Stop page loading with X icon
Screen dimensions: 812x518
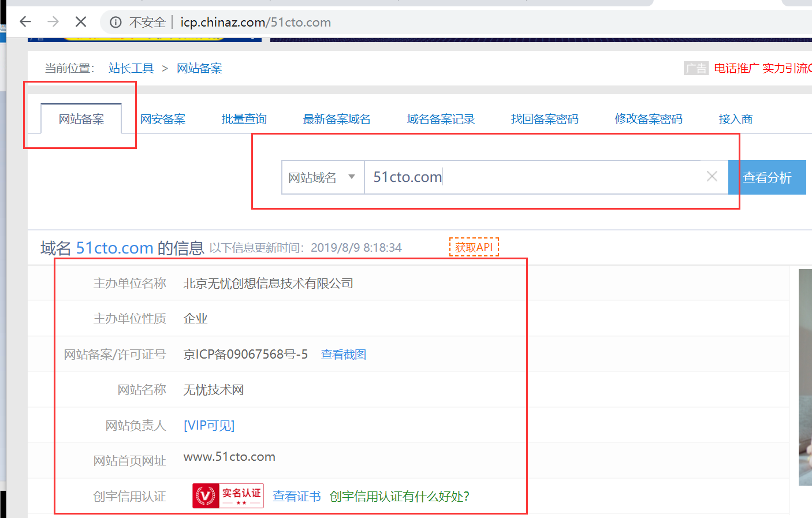point(81,22)
